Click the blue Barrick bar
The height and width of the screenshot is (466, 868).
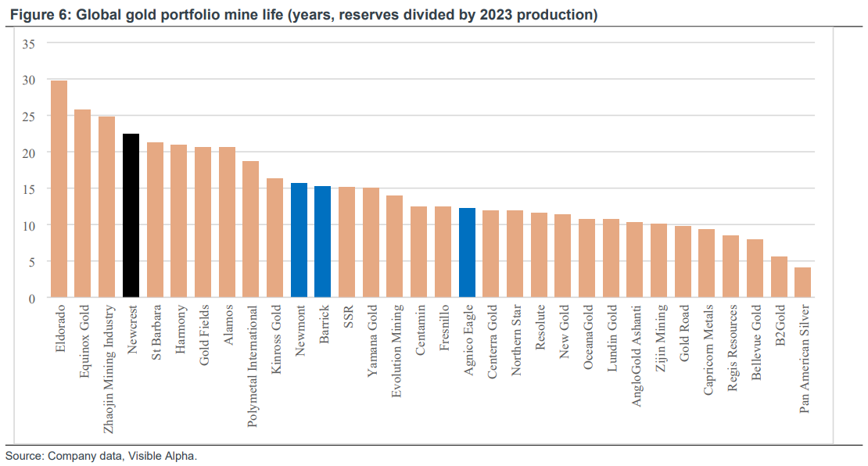[x=323, y=242]
